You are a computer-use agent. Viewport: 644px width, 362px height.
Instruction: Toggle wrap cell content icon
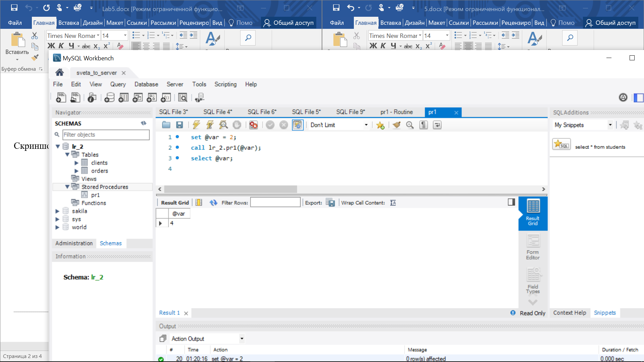(393, 203)
